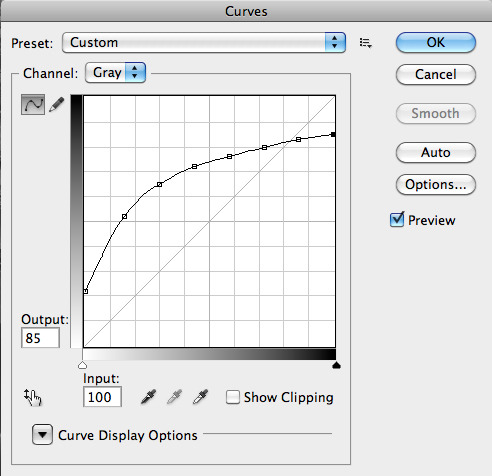The image size is (492, 476).
Task: Click the white point slider triangle
Action: click(82, 365)
